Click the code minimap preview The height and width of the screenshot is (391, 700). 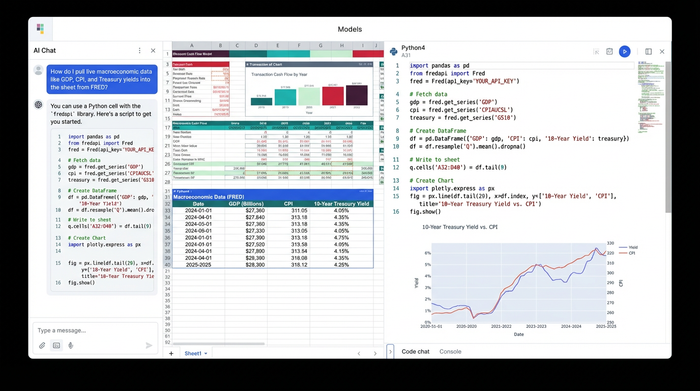[x=650, y=97]
